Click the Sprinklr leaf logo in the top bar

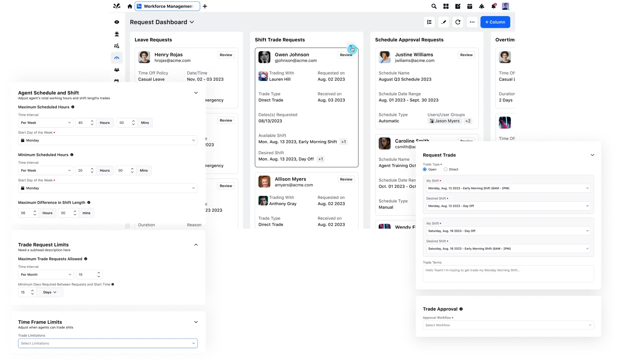coord(117,6)
